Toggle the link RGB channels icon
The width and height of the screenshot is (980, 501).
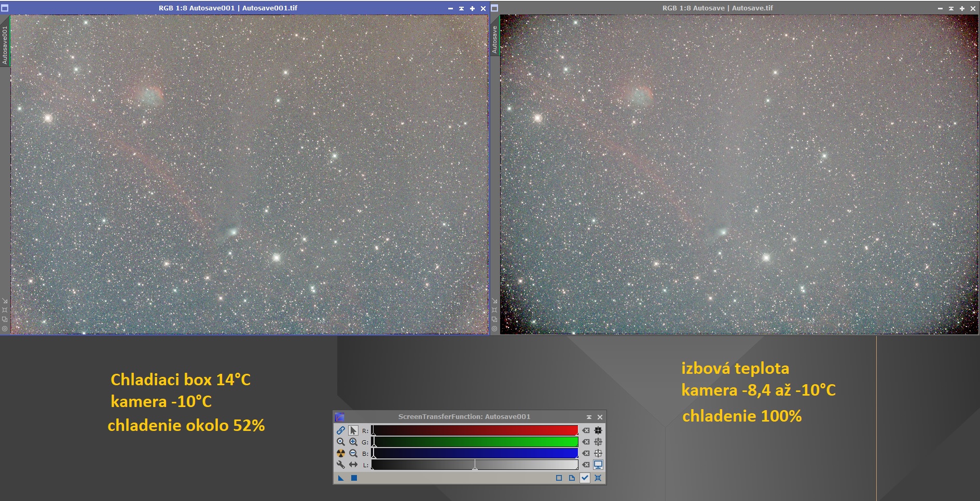(340, 430)
